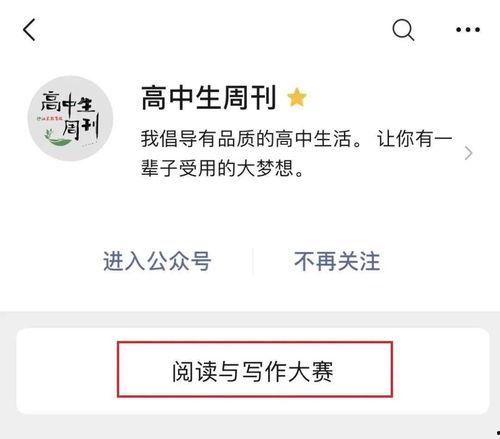
Task: Open search with the magnifier icon
Action: (403, 30)
